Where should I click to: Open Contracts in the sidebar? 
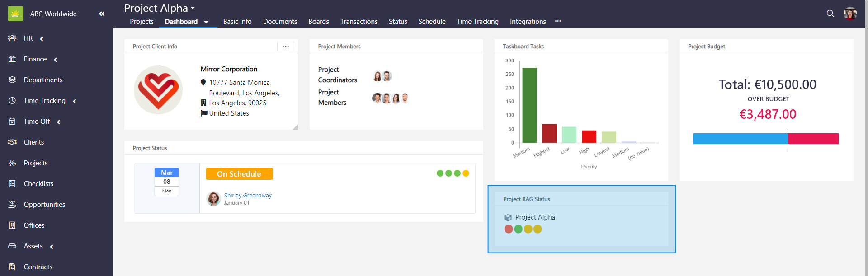pos(38,267)
